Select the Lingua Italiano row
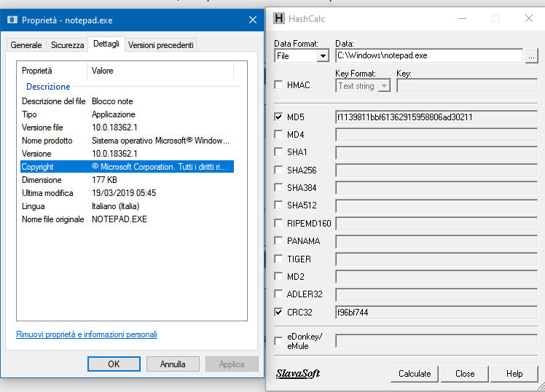The height and width of the screenshot is (392, 545). pyautogui.click(x=127, y=206)
